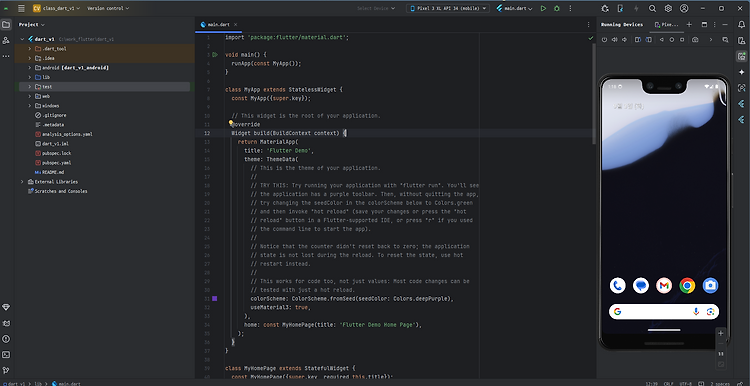Open Messages app on emulator home screen
The height and width of the screenshot is (386, 750).
pyautogui.click(x=640, y=286)
